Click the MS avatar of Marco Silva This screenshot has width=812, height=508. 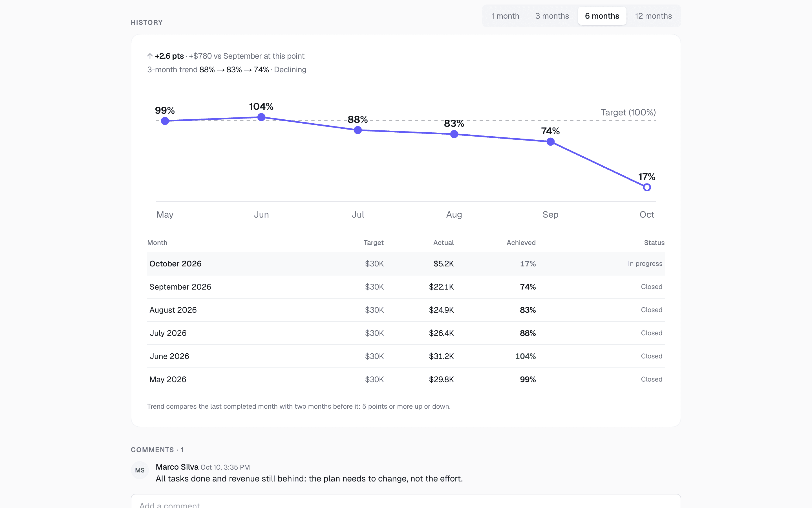[x=140, y=470]
